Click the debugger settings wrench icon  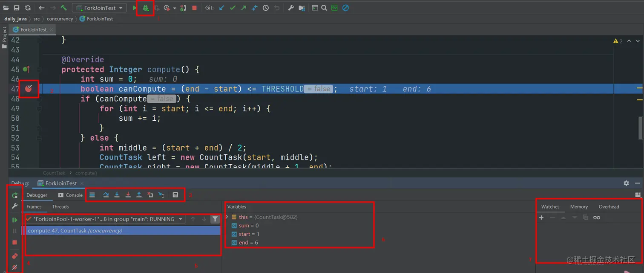pyautogui.click(x=14, y=206)
